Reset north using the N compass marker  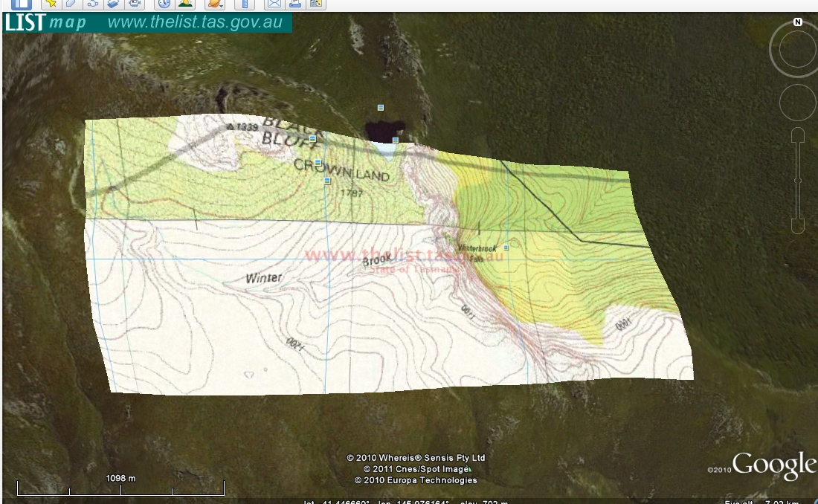click(x=798, y=22)
